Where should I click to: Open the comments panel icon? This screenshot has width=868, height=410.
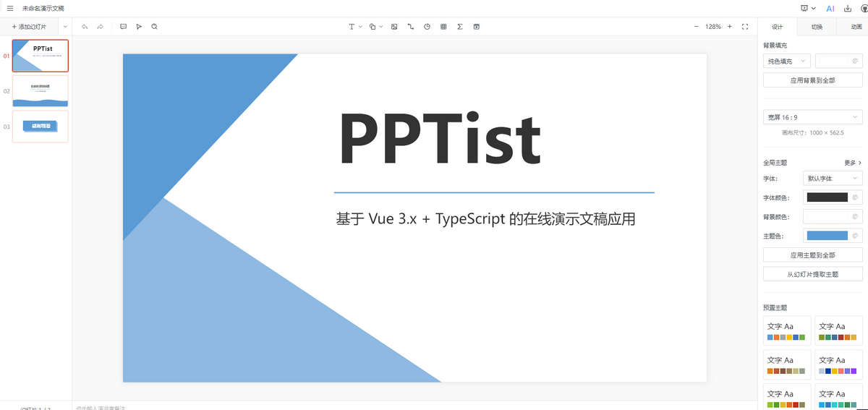click(x=123, y=26)
